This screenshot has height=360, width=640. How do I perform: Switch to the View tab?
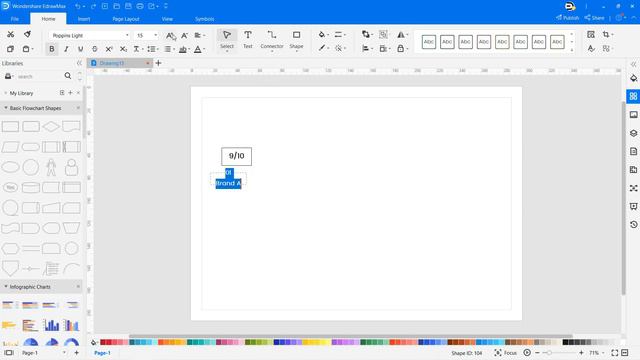[x=167, y=19]
